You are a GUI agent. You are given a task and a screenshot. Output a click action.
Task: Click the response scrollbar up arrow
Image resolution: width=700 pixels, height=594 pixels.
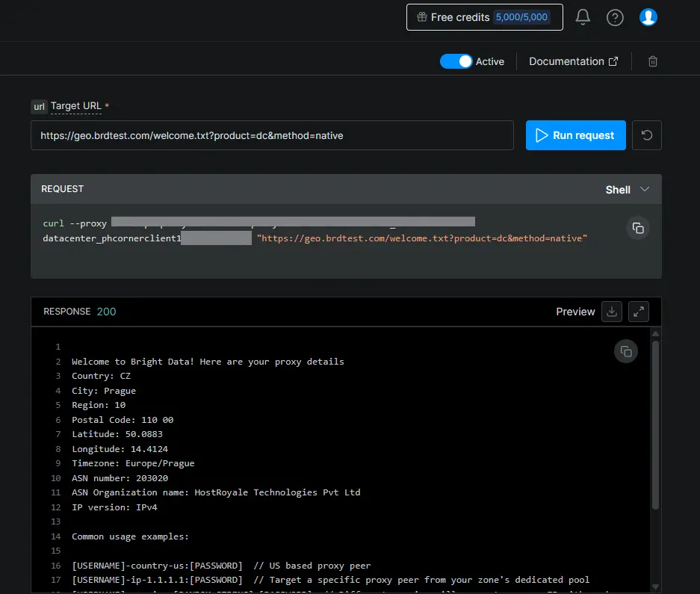point(655,334)
